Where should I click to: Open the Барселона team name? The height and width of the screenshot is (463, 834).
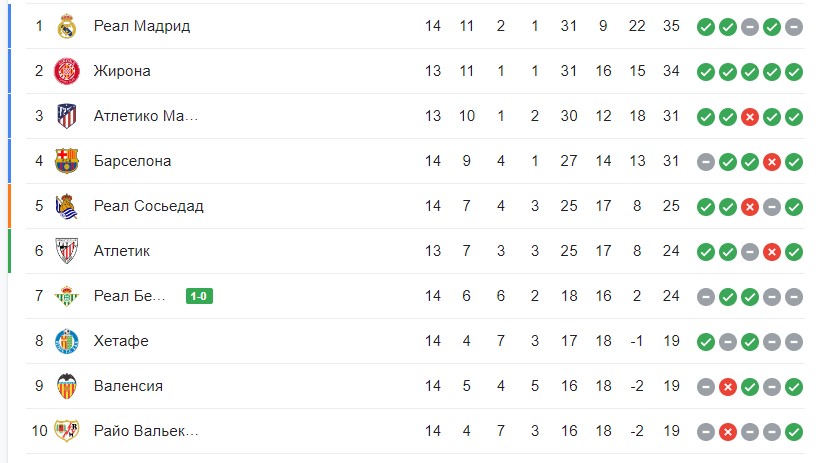click(132, 161)
